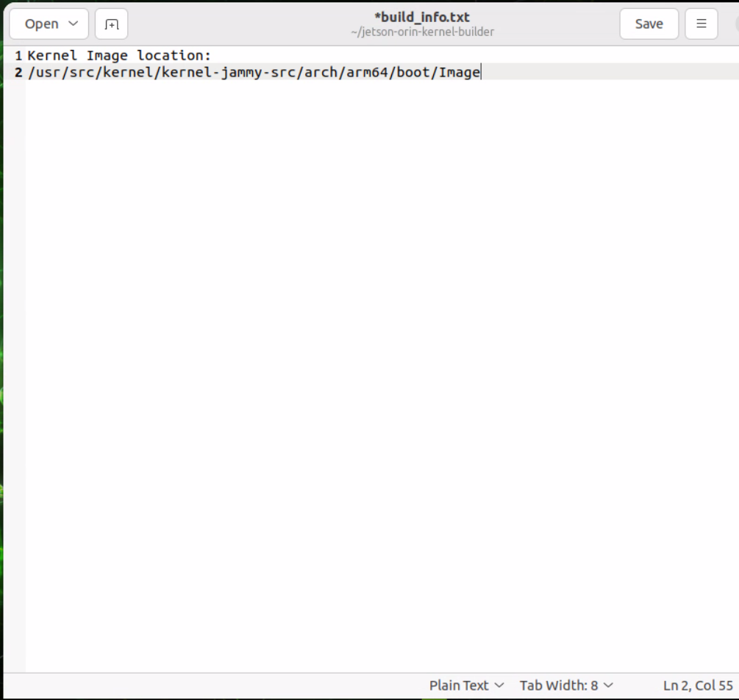Viewport: 739px width, 700px height.
Task: Save the build_info.txt file
Action: (x=649, y=24)
